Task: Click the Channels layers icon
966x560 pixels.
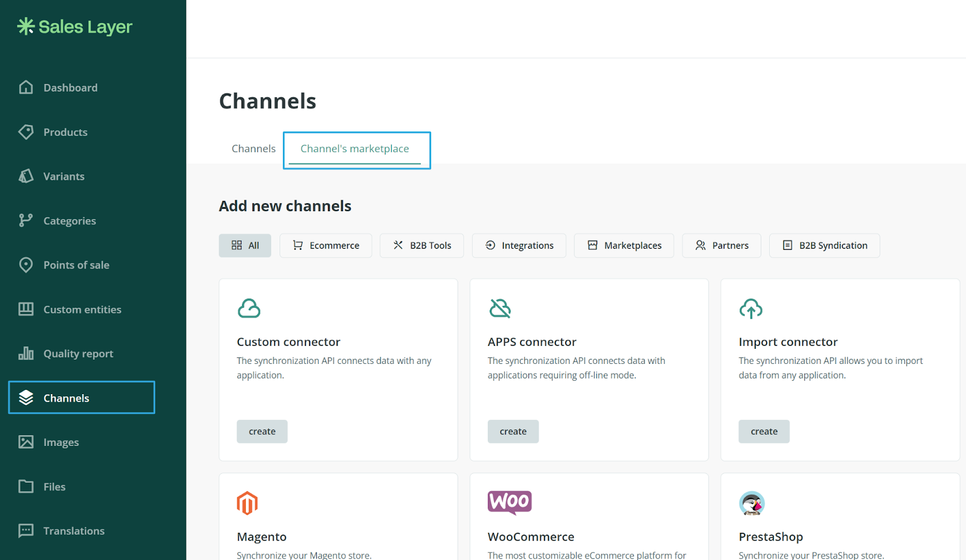Action: [x=26, y=398]
